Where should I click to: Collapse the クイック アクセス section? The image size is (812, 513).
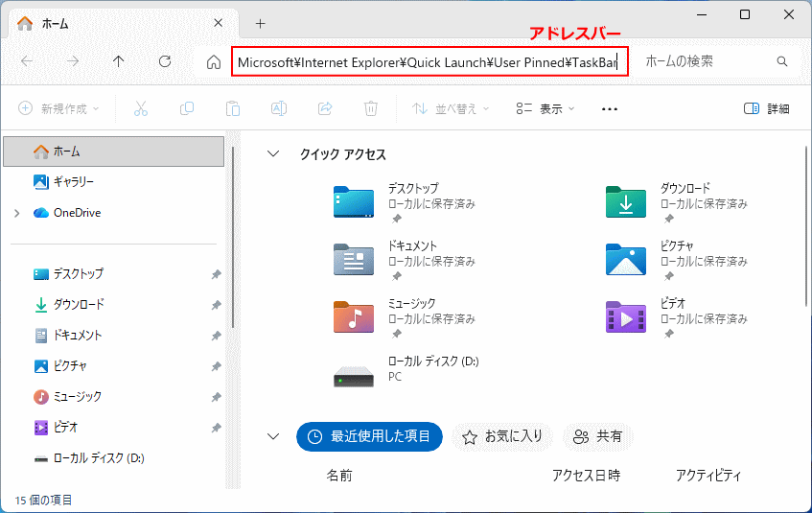click(273, 153)
